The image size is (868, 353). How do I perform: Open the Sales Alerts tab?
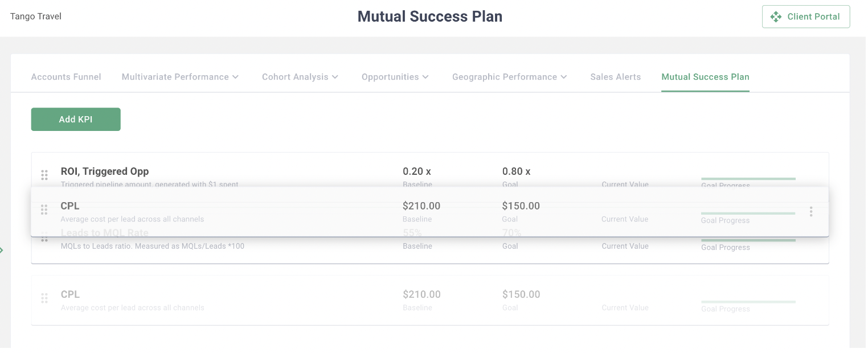pyautogui.click(x=615, y=77)
